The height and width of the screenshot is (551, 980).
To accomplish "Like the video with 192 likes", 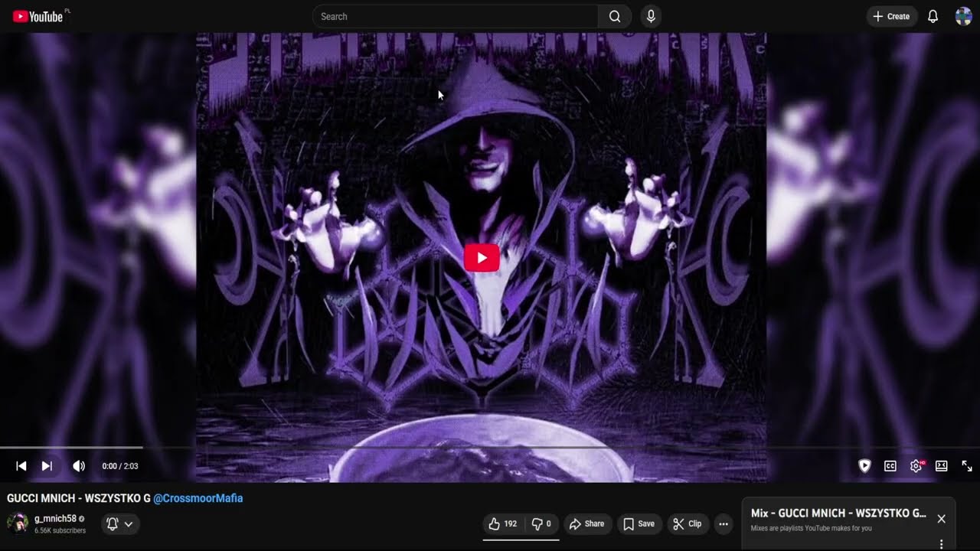I will pyautogui.click(x=503, y=524).
